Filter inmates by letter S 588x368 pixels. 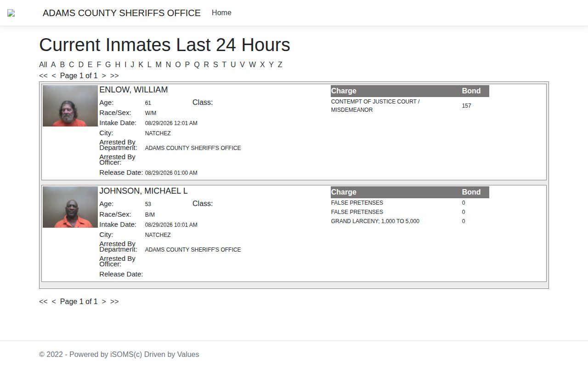[215, 65]
